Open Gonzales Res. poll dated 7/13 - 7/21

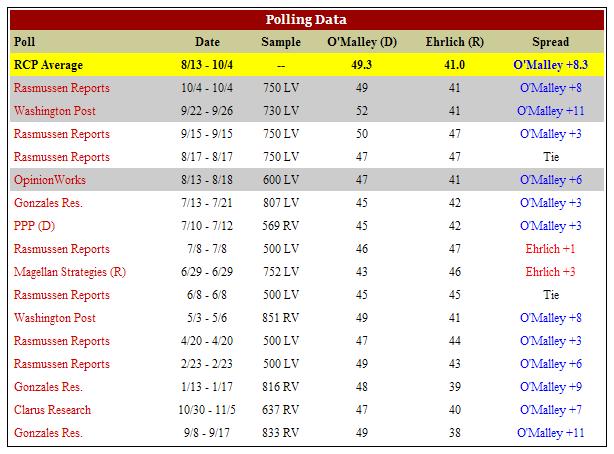coord(48,203)
